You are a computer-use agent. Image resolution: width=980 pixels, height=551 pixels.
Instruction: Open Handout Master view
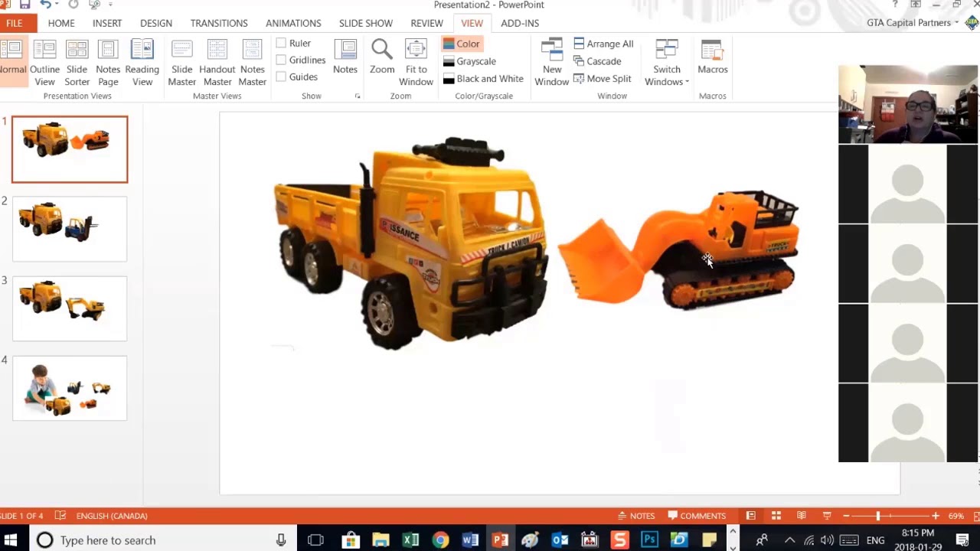point(217,62)
